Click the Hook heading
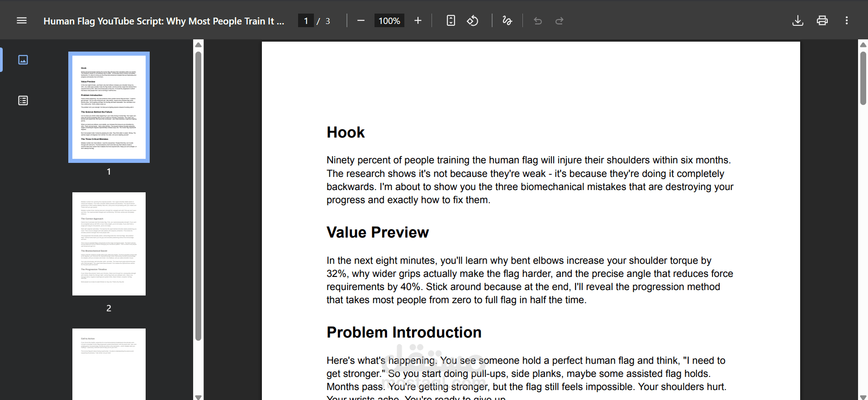 coord(346,132)
